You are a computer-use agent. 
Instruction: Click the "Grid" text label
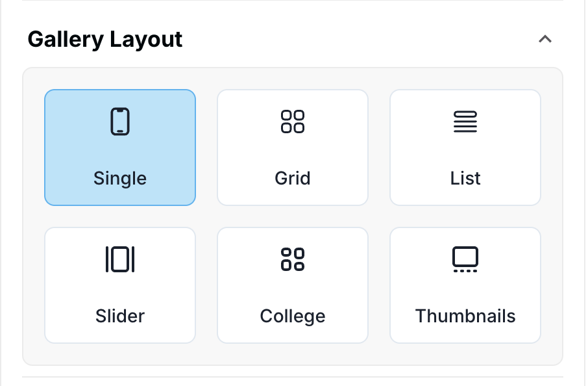293,178
